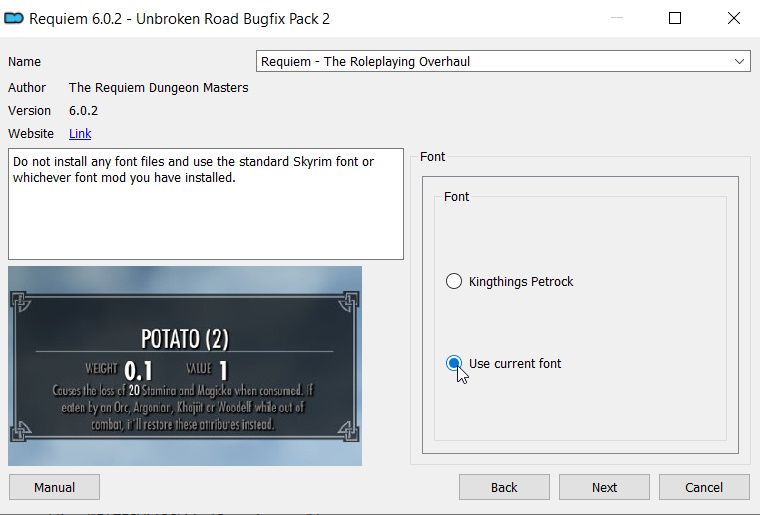Maximize the Requiem installer window
The height and width of the screenshot is (515, 760).
pos(675,18)
